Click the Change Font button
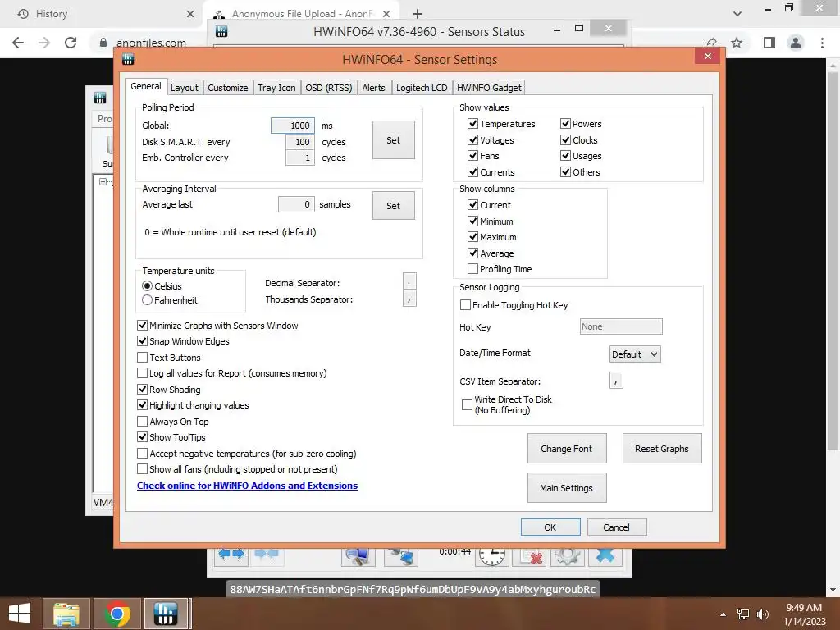Image resolution: width=840 pixels, height=630 pixels. click(x=567, y=449)
